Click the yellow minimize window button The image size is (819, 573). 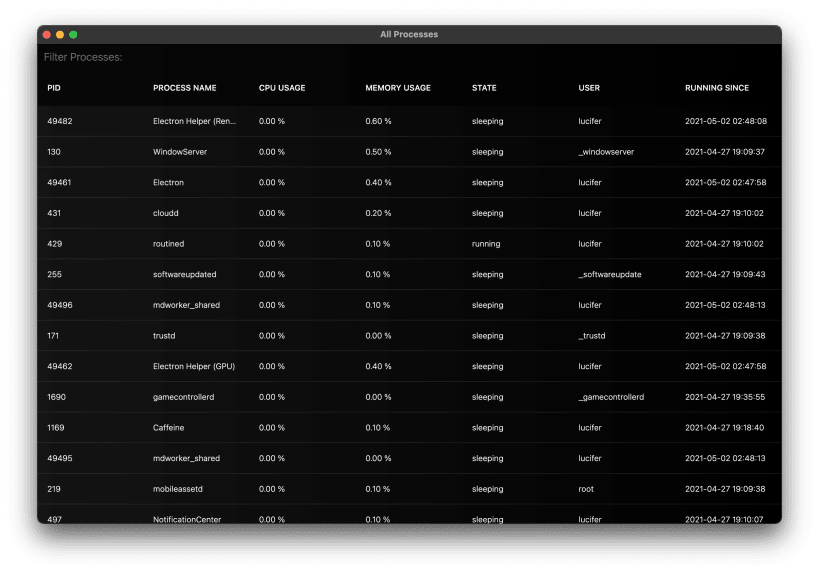point(60,34)
